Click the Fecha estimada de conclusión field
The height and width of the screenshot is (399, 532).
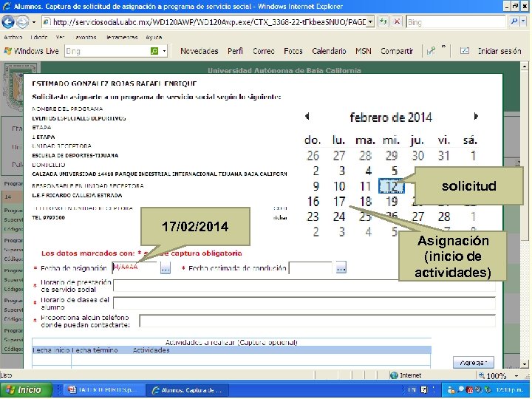pos(311,268)
